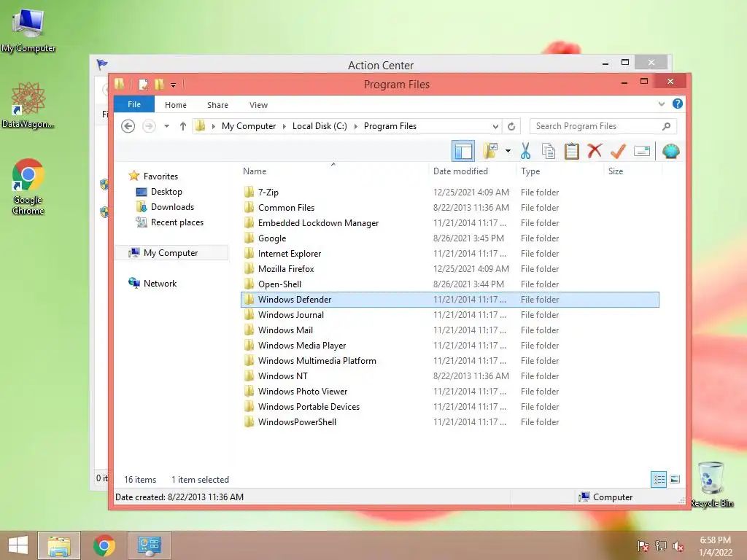Open the recent locations dropdown arrow

166,126
